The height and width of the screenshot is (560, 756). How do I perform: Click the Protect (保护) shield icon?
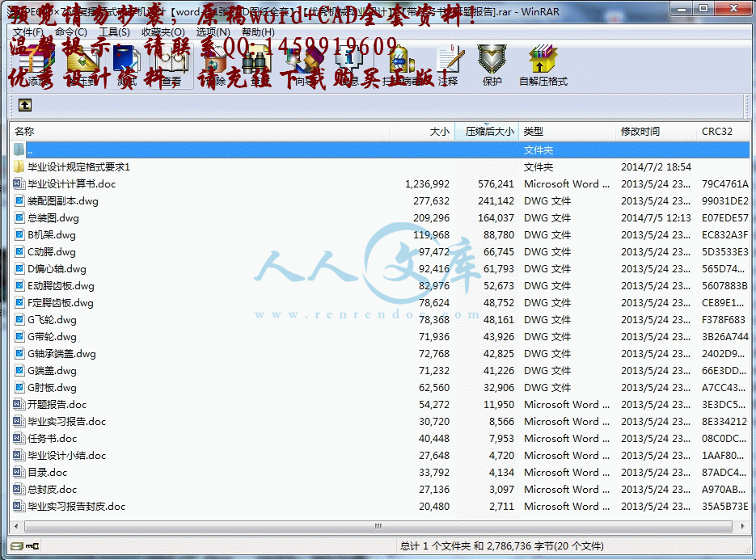(x=492, y=59)
